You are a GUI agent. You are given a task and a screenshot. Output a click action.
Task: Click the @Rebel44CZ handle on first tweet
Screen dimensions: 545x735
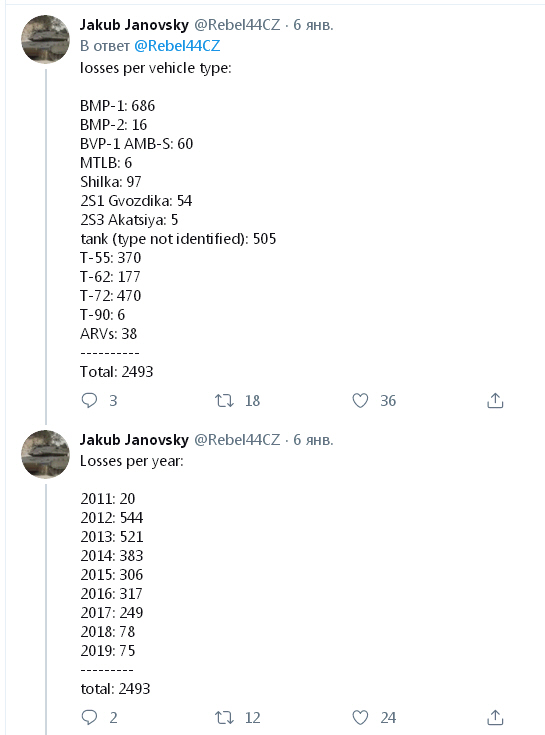pos(237,25)
